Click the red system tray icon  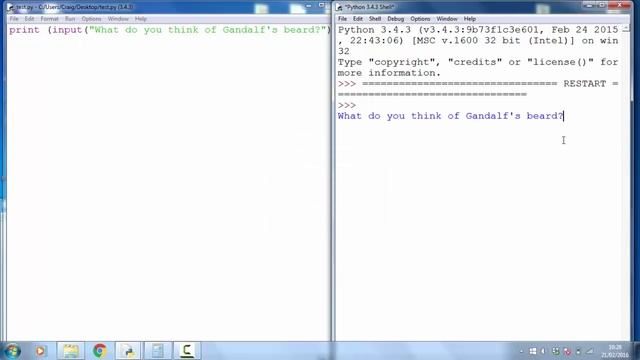(567, 351)
